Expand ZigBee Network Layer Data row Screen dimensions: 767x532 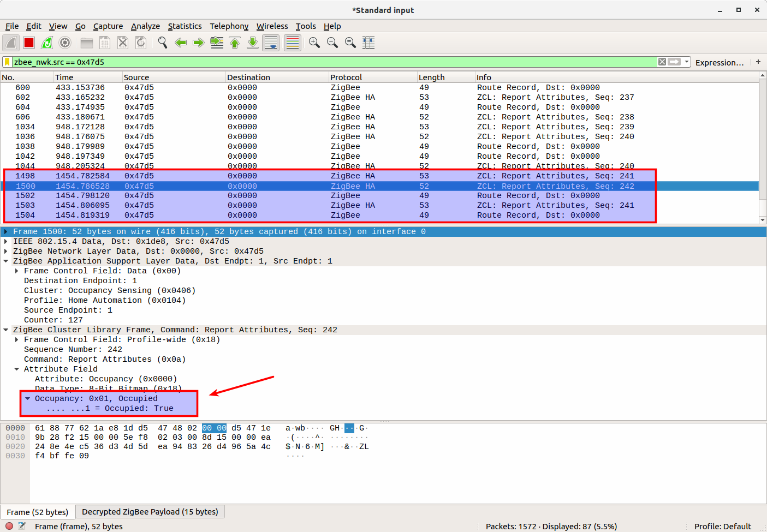(6, 252)
